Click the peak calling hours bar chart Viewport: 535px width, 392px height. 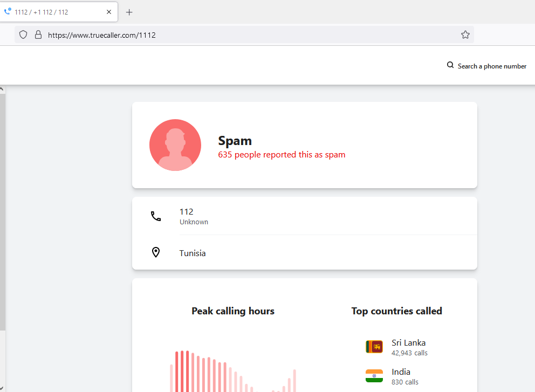click(233, 371)
